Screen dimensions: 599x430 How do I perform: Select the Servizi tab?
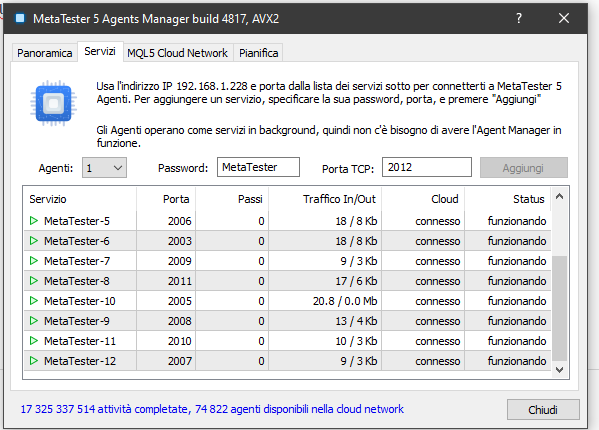100,51
